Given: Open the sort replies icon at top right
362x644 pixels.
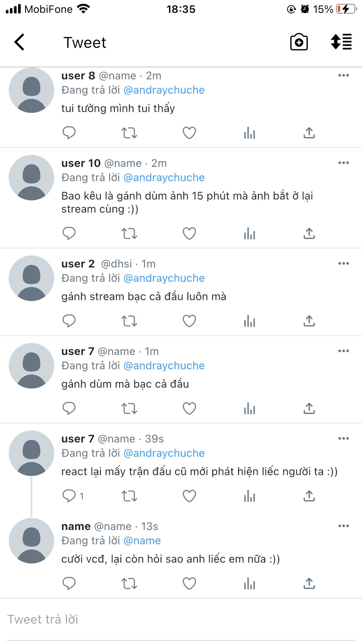Looking at the screenshot, I should [x=341, y=42].
